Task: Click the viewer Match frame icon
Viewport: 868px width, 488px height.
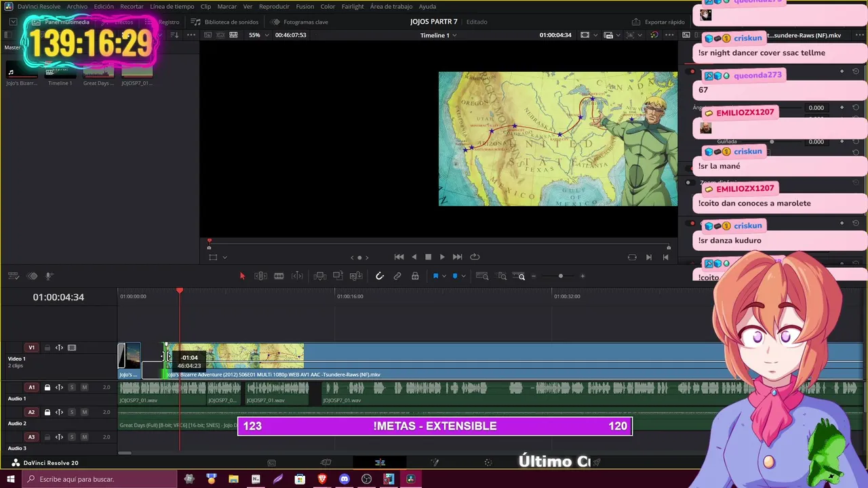Action: pos(632,257)
